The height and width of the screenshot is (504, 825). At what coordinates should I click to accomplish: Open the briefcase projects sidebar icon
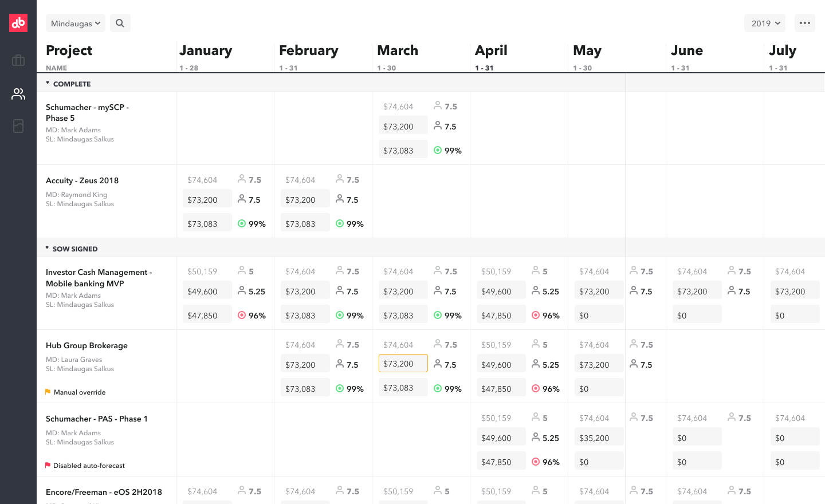[18, 60]
